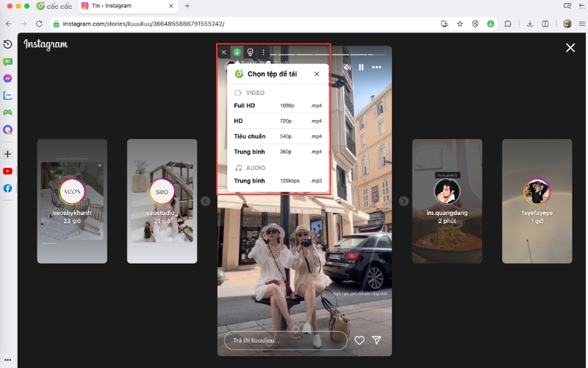Close the Instagram browser tab
Image resolution: width=588 pixels, height=368 pixels.
[x=171, y=6]
